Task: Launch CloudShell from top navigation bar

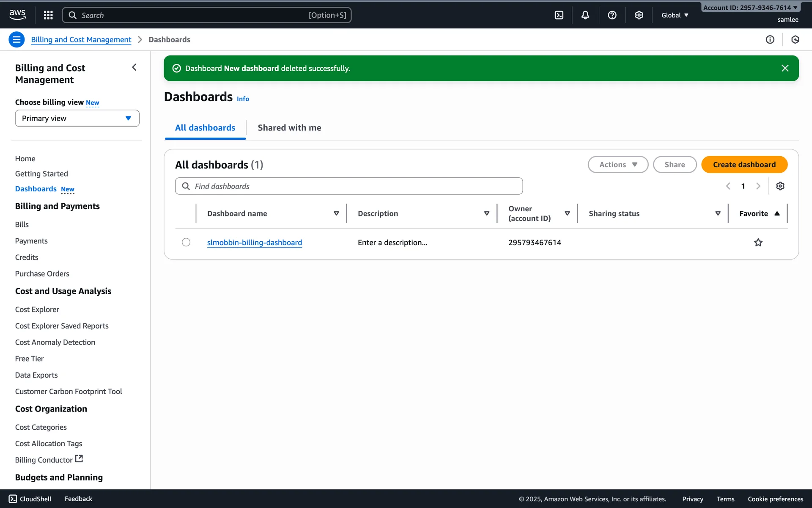Action: [559, 15]
